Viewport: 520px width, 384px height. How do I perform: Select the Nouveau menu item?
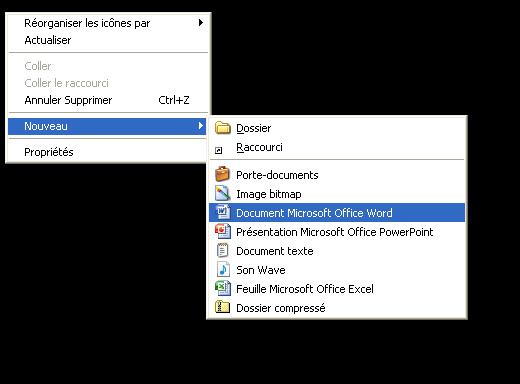click(107, 126)
